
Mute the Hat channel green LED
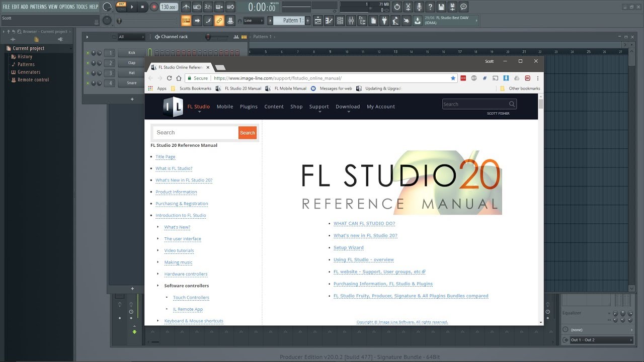pyautogui.click(x=88, y=73)
